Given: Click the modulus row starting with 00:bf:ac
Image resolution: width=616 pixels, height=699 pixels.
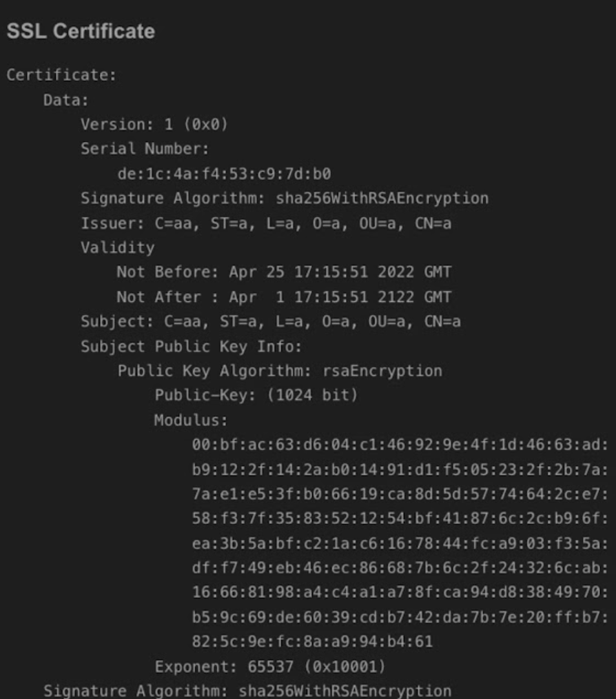Looking at the screenshot, I should pyautogui.click(x=400, y=445).
